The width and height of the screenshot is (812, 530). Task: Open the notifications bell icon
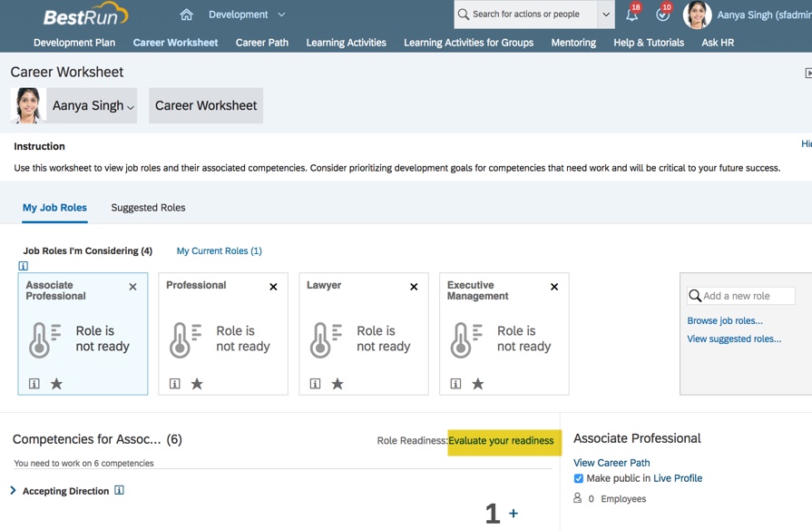coord(631,15)
